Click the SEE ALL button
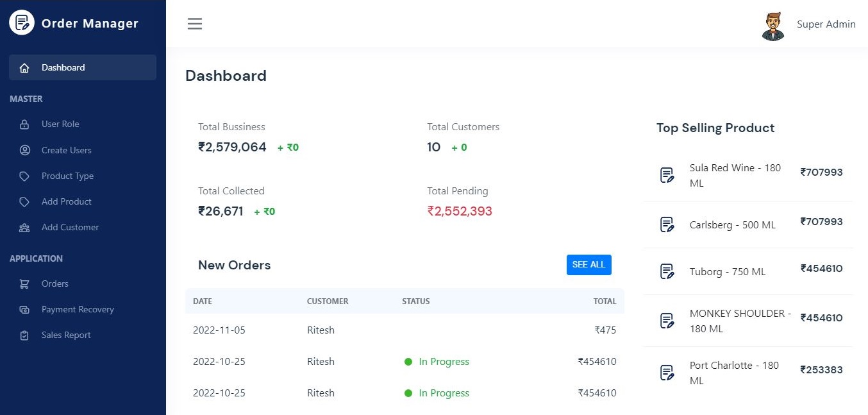This screenshot has width=868, height=415. tap(588, 264)
